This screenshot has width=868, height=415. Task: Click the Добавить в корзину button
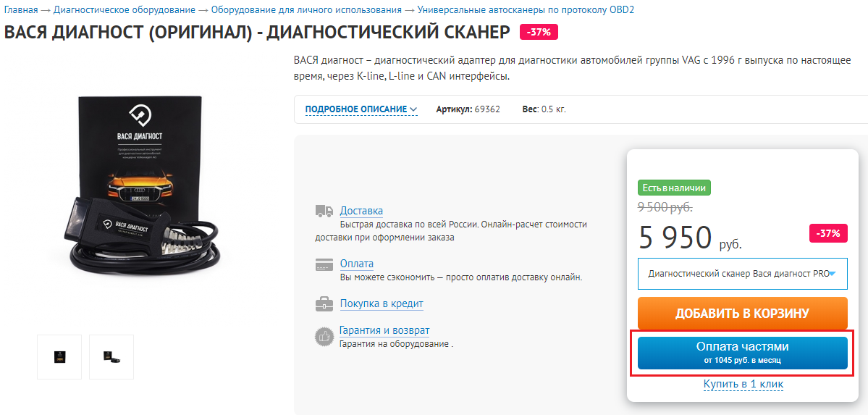(742, 314)
